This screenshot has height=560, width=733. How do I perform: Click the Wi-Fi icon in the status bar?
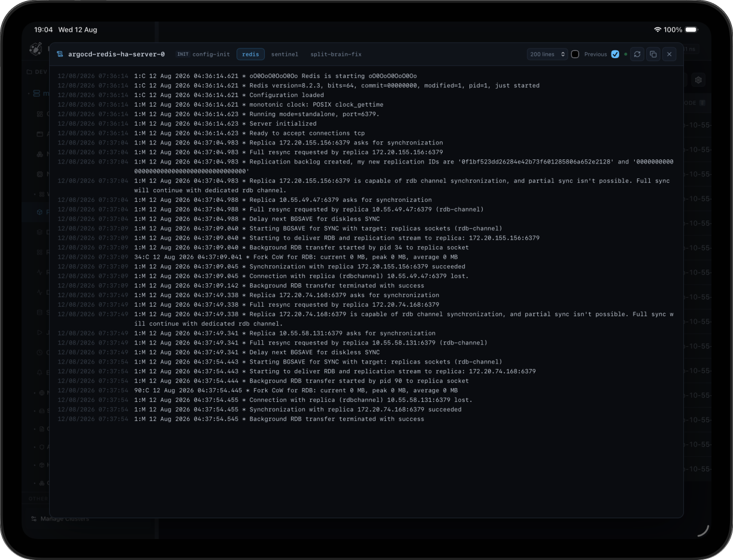658,29
